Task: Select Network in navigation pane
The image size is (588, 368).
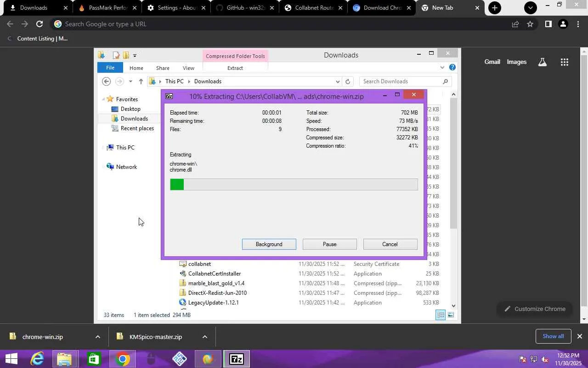Action: coord(126,167)
